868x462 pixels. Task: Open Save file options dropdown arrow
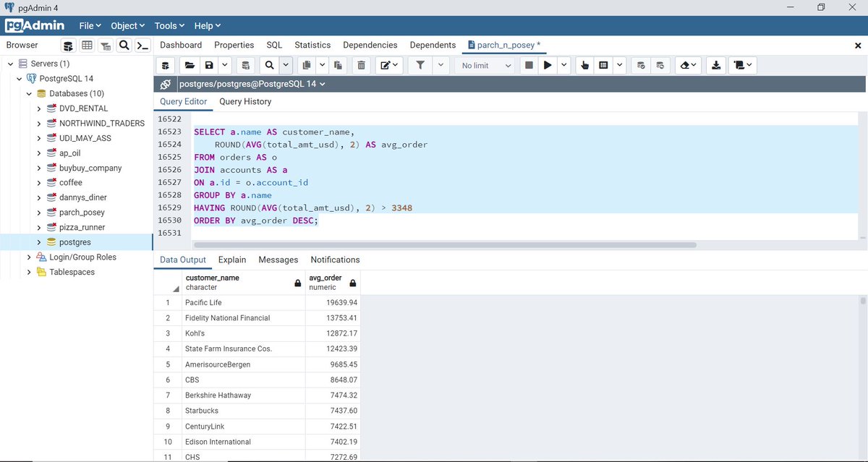[225, 65]
